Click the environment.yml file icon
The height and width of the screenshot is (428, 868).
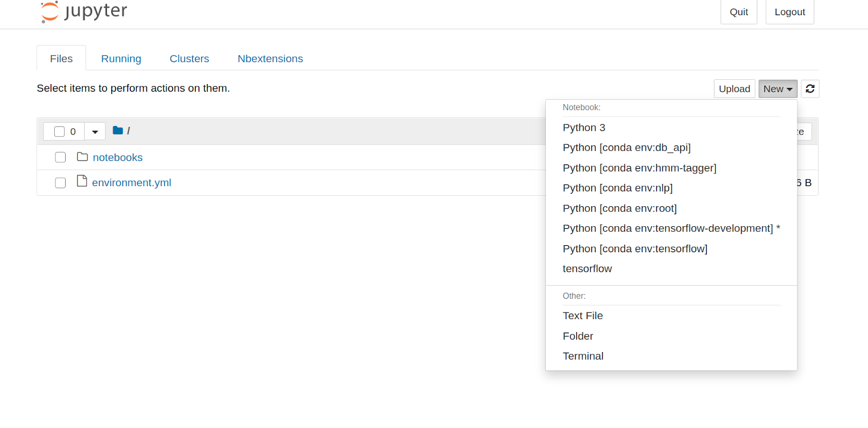82,181
